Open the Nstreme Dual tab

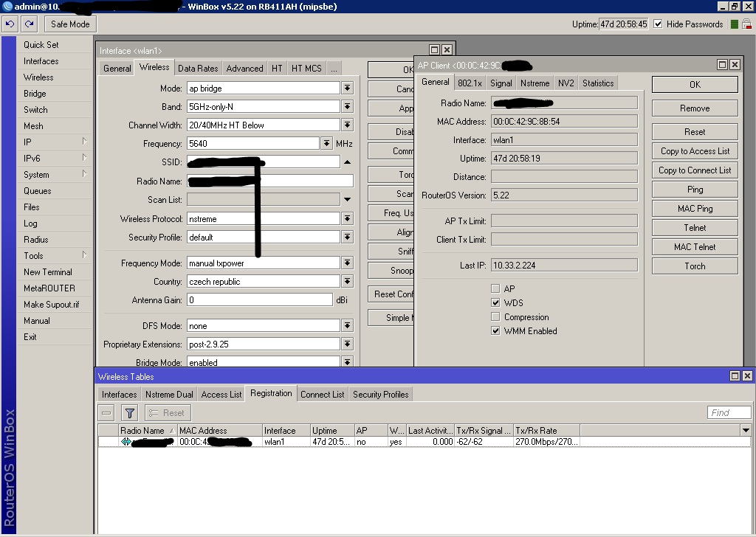click(169, 395)
